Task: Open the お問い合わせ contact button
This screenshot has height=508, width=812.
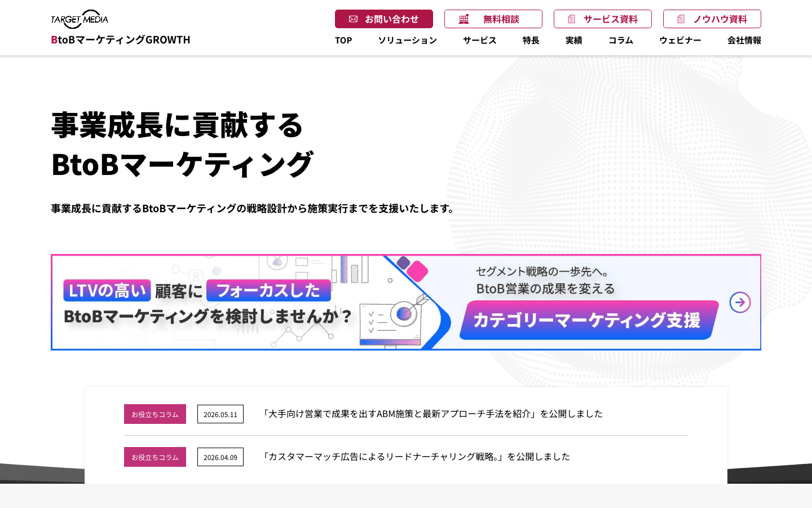Action: 384,19
